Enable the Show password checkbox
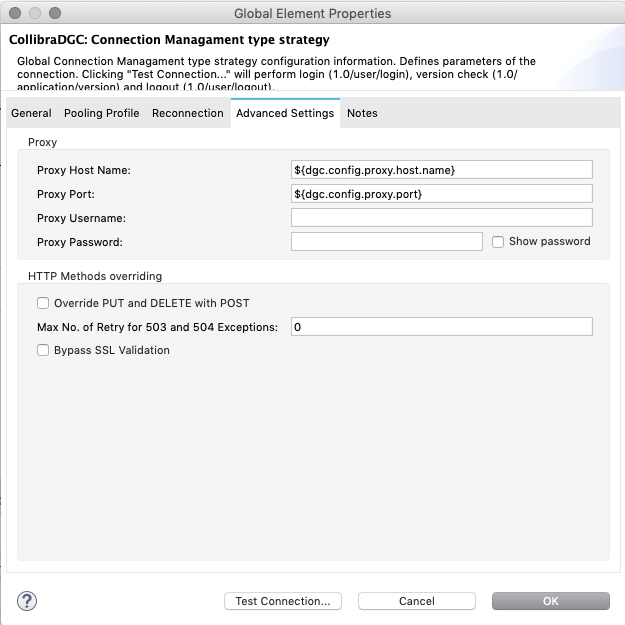 [498, 242]
